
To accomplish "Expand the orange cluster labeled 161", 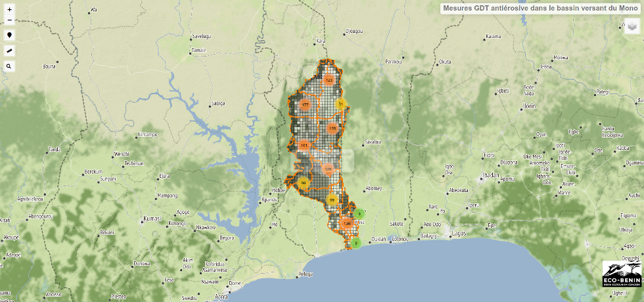I will [304, 145].
